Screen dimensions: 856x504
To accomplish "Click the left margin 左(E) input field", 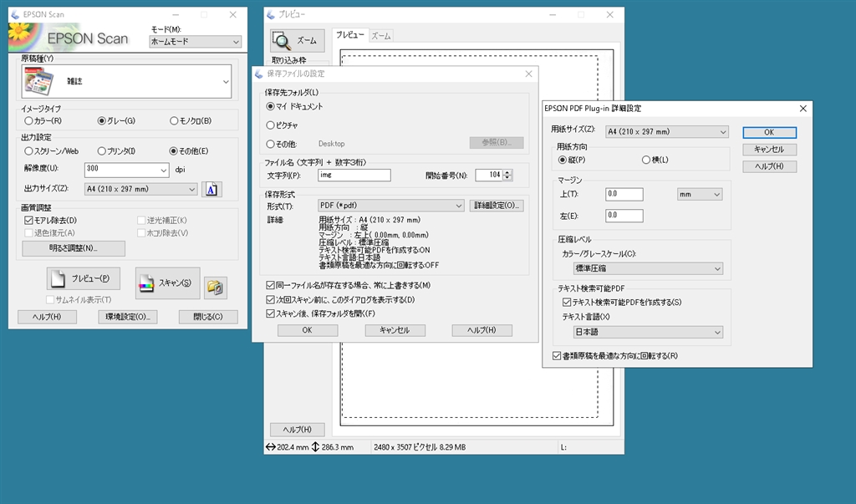I will [x=624, y=216].
